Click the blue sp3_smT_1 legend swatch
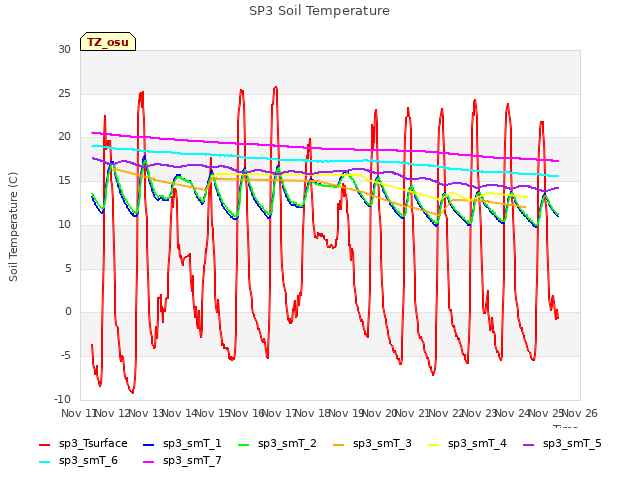Image resolution: width=640 pixels, height=480 pixels. point(149,444)
